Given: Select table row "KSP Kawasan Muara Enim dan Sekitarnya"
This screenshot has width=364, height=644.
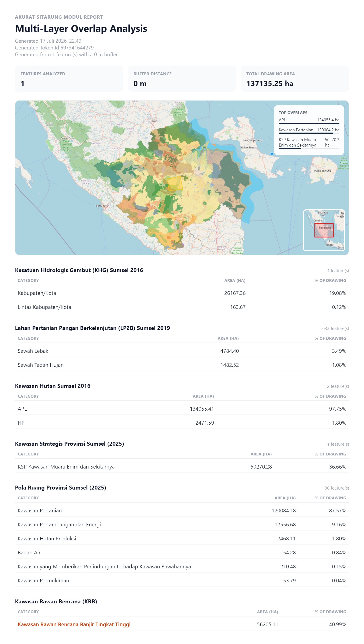Looking at the screenshot, I should (x=182, y=467).
